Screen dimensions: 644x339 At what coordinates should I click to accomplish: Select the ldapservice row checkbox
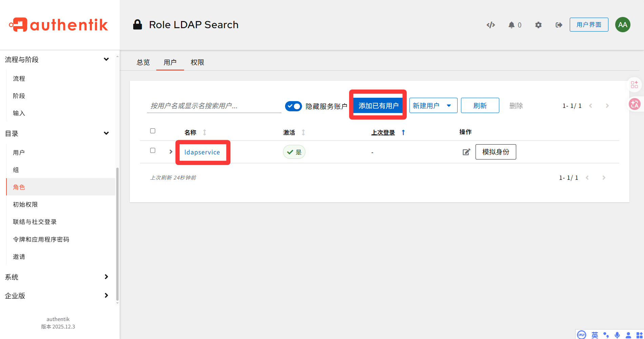tap(153, 150)
